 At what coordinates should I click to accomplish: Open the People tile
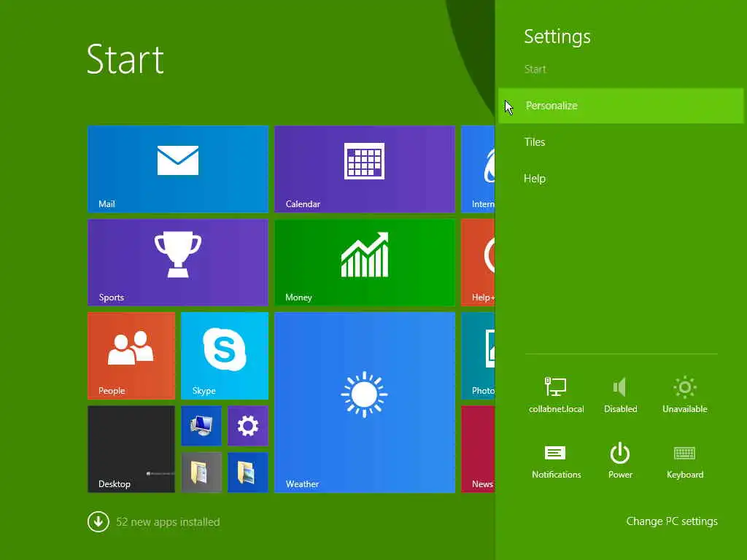(131, 356)
